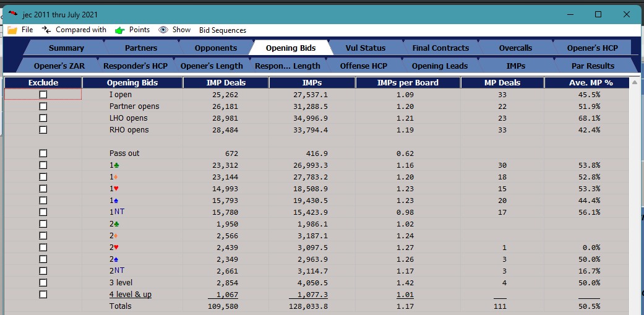The width and height of the screenshot is (644, 315).
Task: Enable Exclude for the 1NT row
Action: point(43,212)
